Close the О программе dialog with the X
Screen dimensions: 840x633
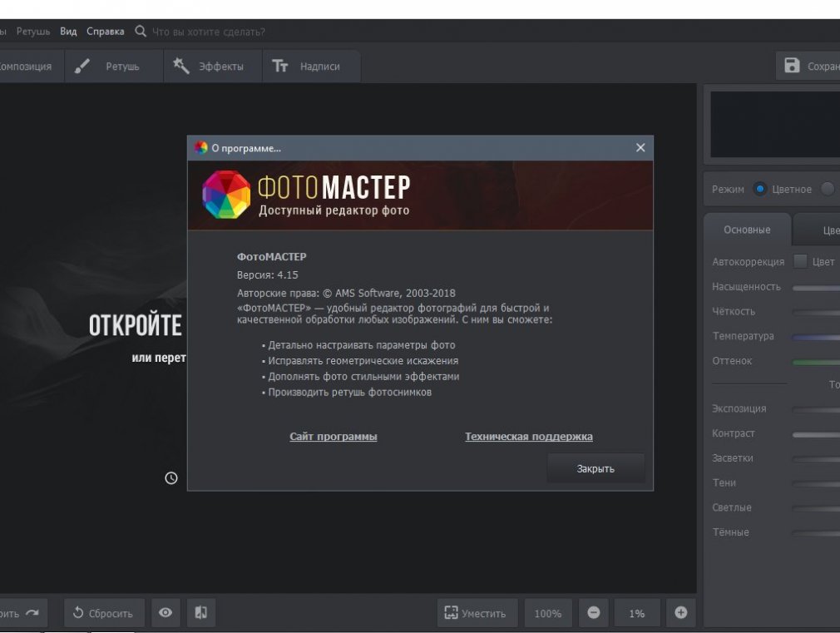640,147
